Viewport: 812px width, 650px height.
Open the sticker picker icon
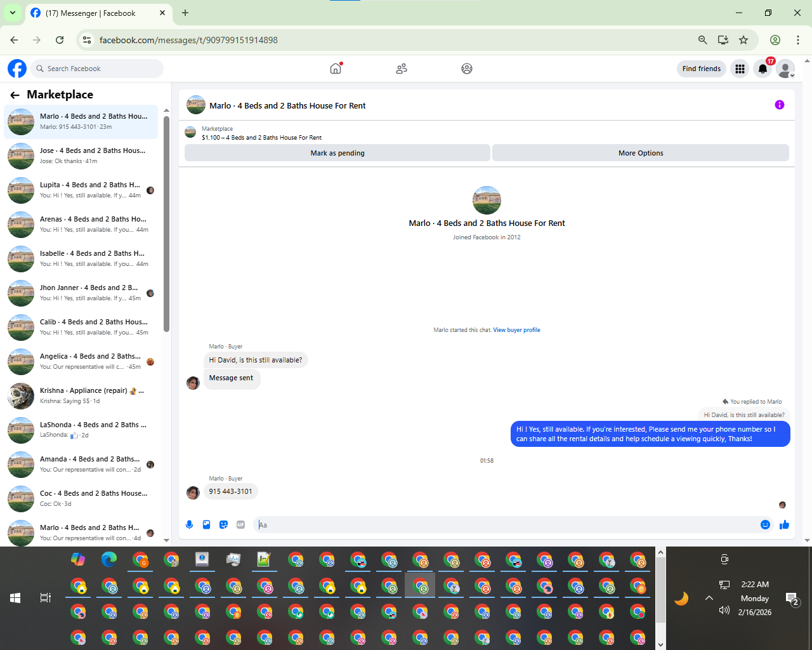click(x=223, y=524)
